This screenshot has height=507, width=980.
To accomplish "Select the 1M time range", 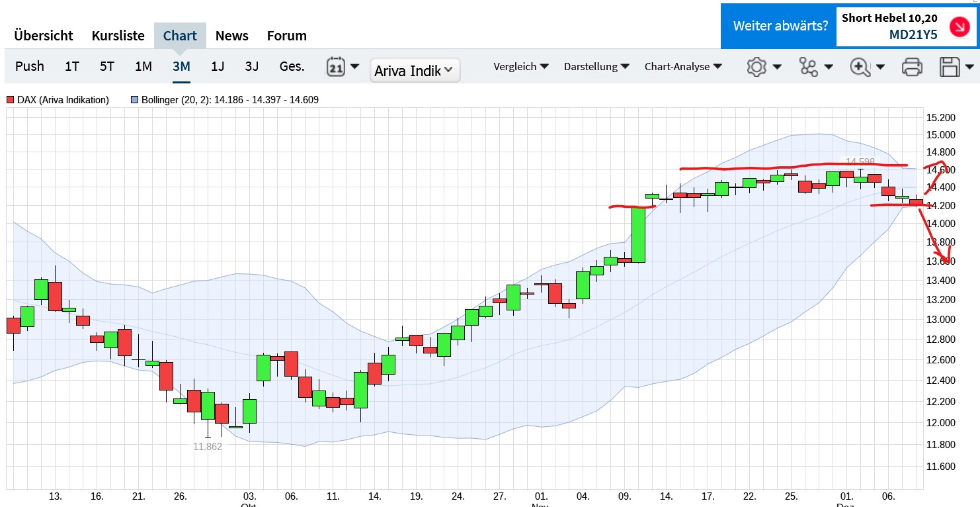I will 143,66.
